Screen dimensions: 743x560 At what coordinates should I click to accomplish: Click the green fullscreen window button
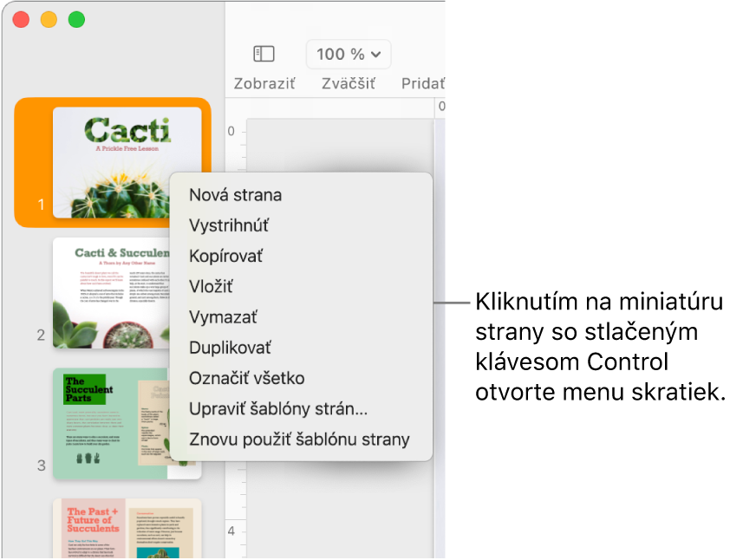(77, 19)
